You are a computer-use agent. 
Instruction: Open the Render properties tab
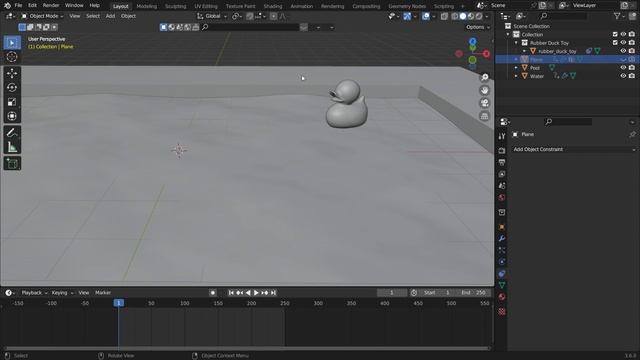[502, 151]
